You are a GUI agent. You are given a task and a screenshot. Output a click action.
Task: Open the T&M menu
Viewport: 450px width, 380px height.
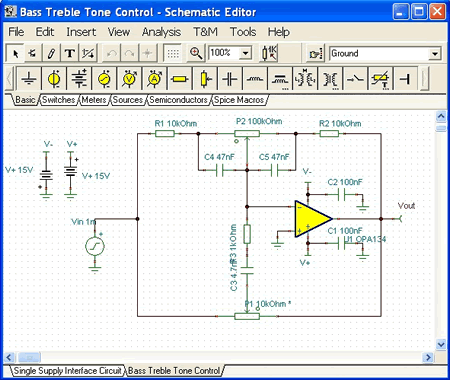(x=205, y=32)
